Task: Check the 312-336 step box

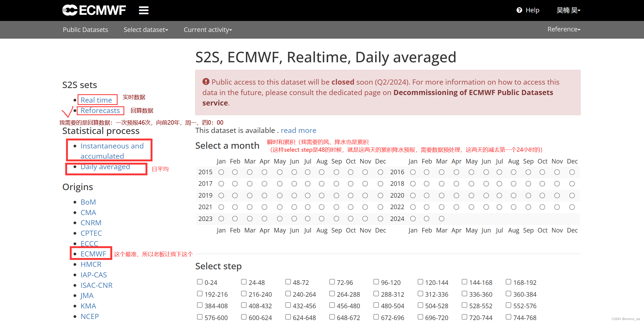Action: point(420,293)
